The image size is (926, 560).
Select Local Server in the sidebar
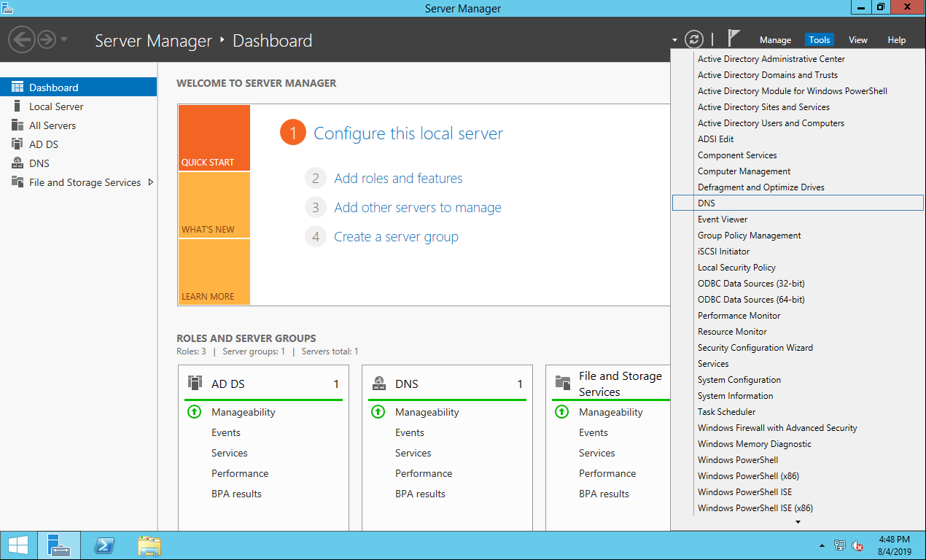56,106
